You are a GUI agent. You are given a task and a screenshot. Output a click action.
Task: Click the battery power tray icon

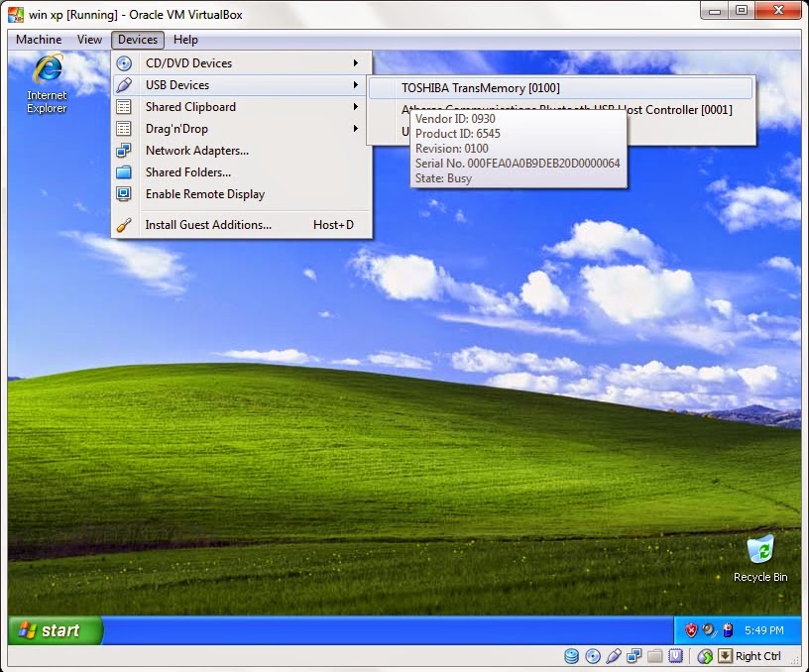coord(728,630)
